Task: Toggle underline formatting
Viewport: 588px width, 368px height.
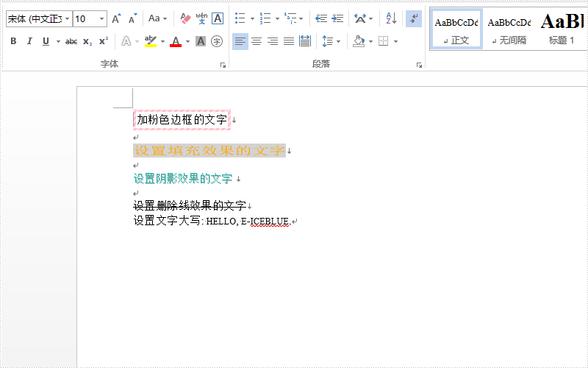Action: pyautogui.click(x=46, y=41)
